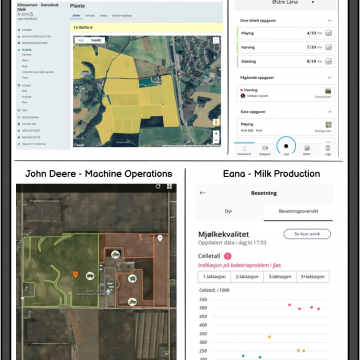Viewport: 360px width, 360px height.
Task: Select the tractor marker in the green field
Action: (90, 276)
